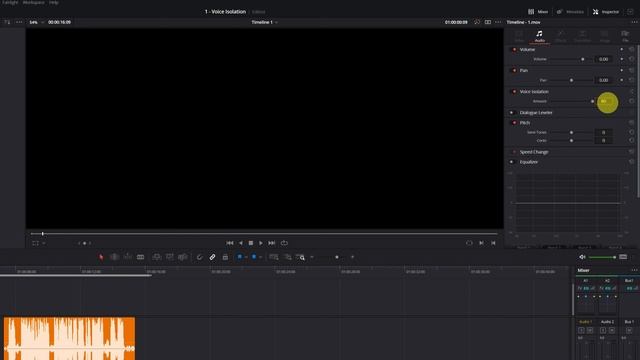Viewport: 640px width, 360px height.
Task: Click the Semi Tones pitch slider handle
Action: point(571,132)
